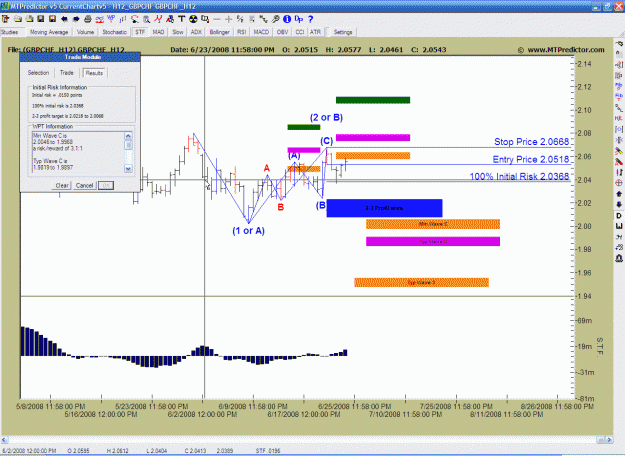The height and width of the screenshot is (456, 625).
Task: Toggle the MAO study
Action: (158, 32)
